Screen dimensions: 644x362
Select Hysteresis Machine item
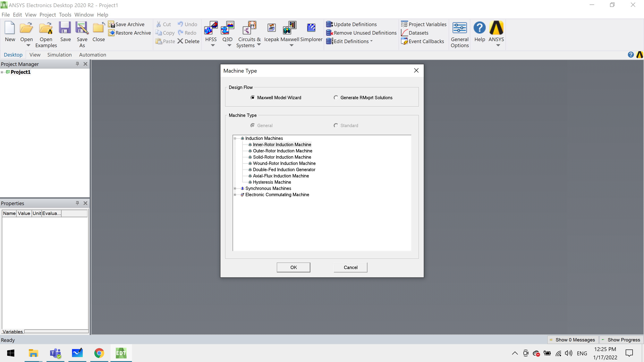[x=272, y=182]
